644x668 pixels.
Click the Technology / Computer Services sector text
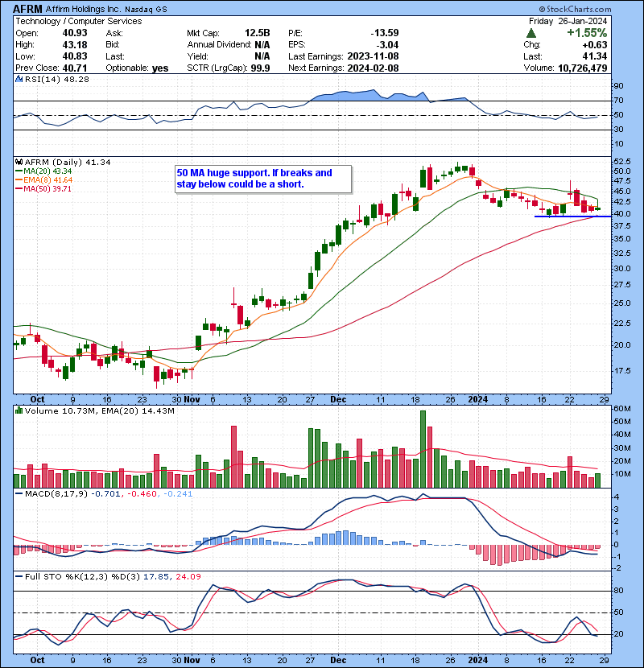pos(79,21)
